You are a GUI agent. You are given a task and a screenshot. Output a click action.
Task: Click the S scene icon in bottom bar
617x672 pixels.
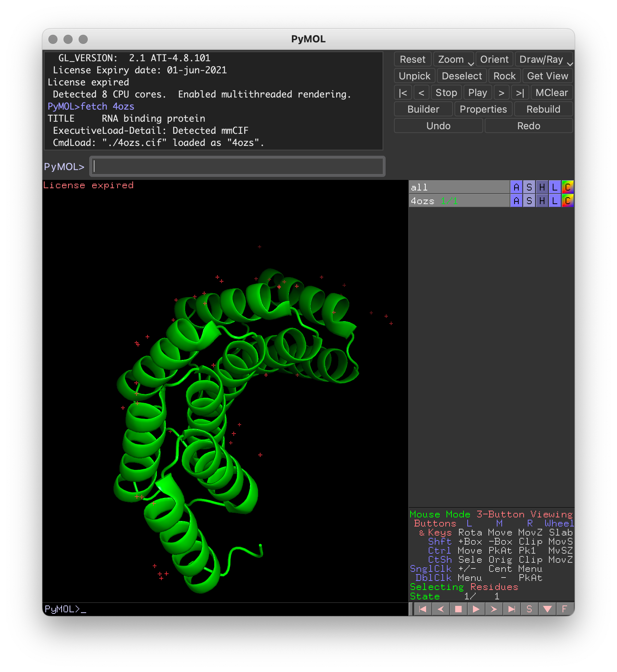coord(529,609)
